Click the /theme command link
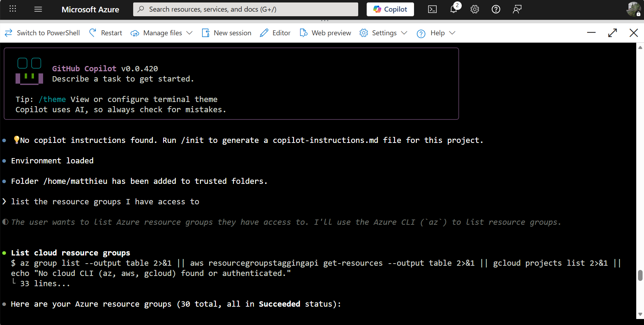644x325 pixels. [52, 99]
